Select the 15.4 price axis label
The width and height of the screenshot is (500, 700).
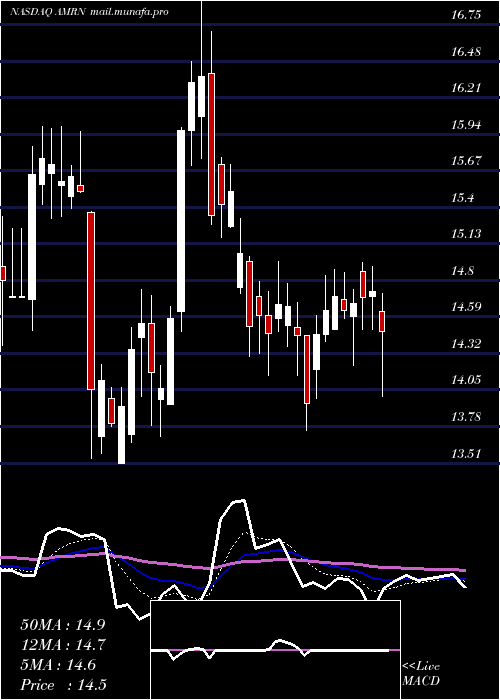[x=462, y=197]
